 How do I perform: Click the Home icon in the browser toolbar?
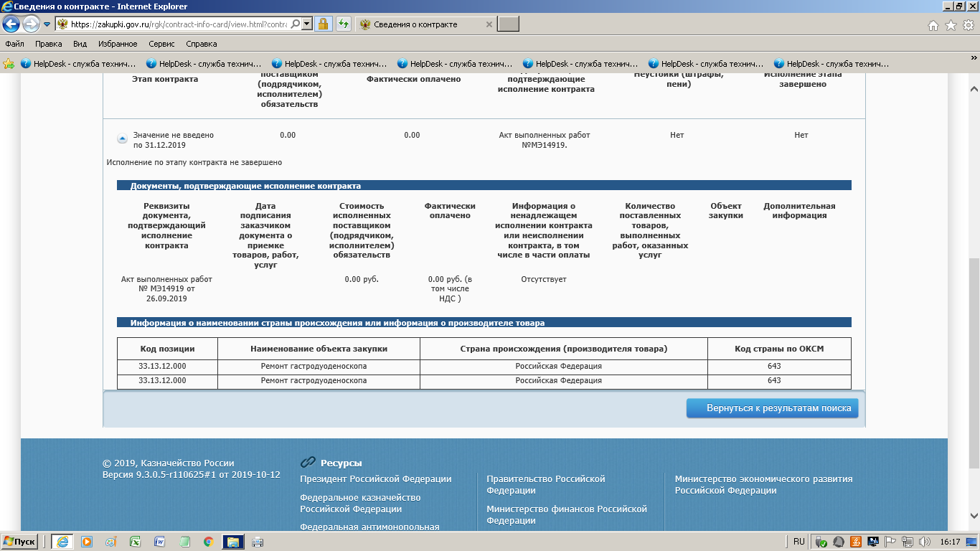(x=933, y=25)
